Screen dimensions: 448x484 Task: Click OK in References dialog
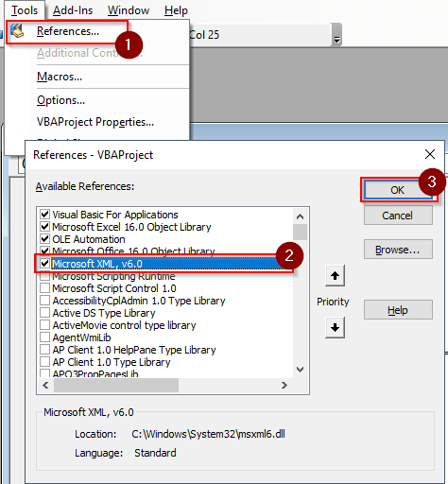(397, 190)
